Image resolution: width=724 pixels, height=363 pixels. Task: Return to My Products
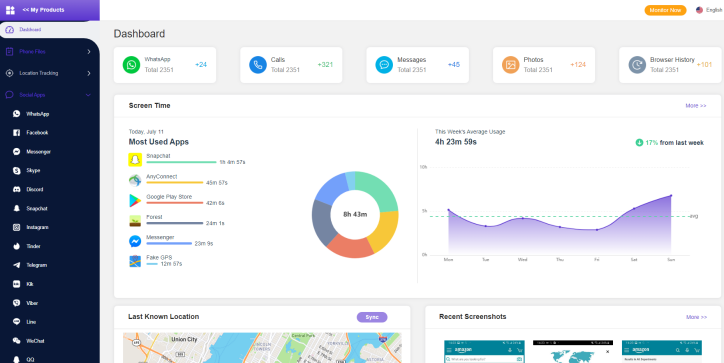(x=43, y=10)
